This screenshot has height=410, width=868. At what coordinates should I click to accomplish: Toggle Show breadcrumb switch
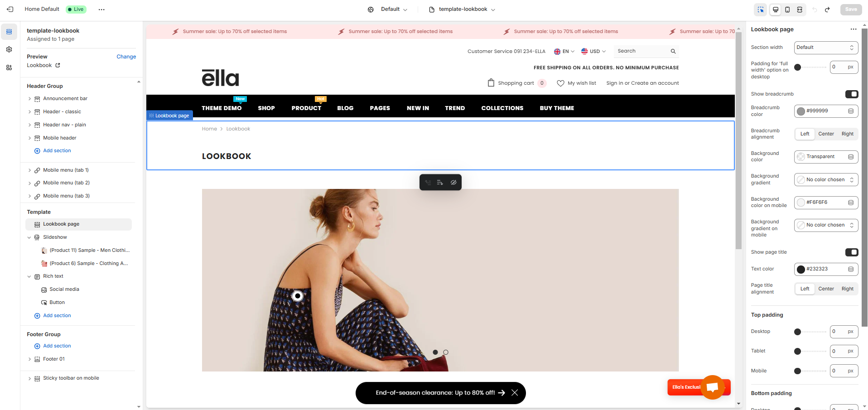click(851, 94)
